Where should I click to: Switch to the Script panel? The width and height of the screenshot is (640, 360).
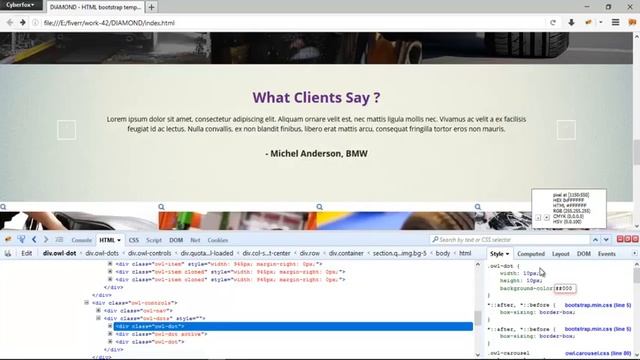coord(154,240)
